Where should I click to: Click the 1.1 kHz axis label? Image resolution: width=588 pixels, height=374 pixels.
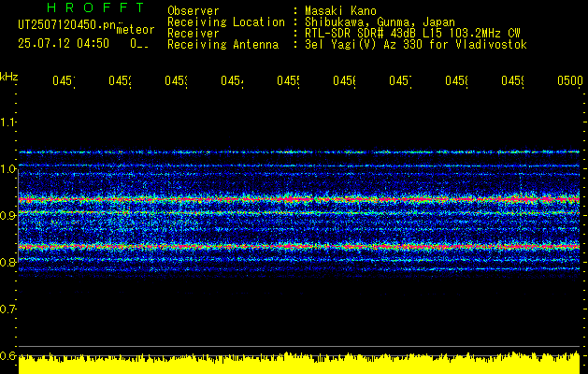pos(7,122)
